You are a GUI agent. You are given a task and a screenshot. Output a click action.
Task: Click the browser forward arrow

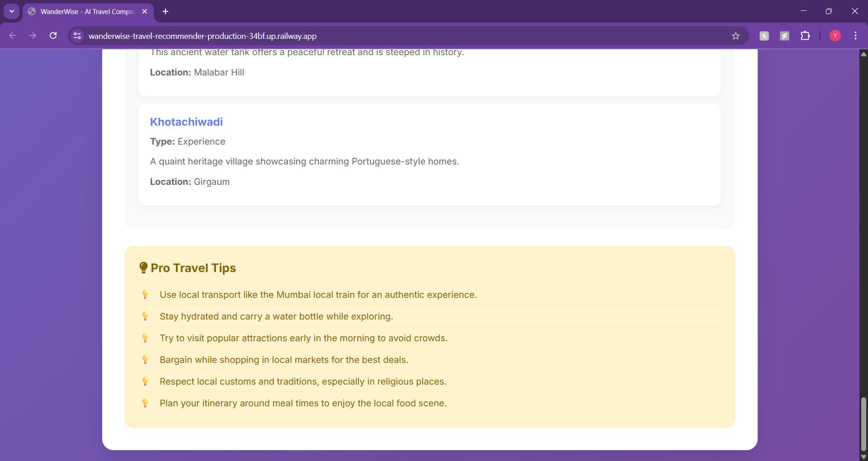pyautogui.click(x=33, y=36)
